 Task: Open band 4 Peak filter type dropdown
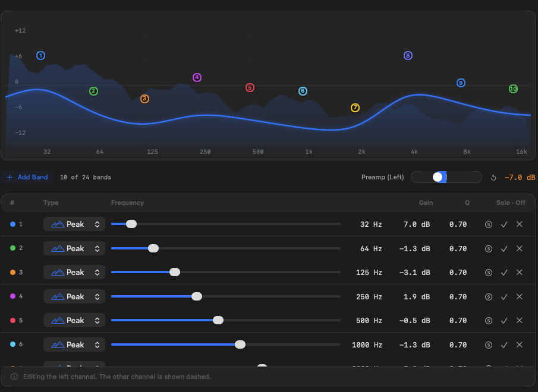click(74, 296)
